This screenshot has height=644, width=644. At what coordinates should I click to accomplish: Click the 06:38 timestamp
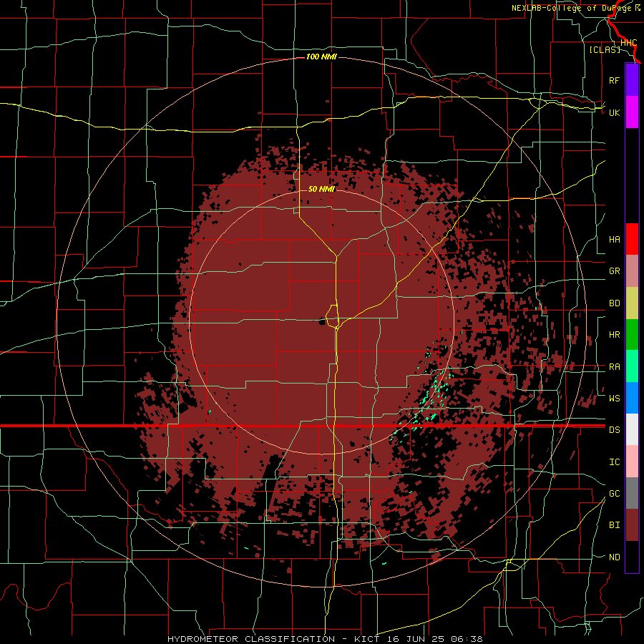coord(467,639)
